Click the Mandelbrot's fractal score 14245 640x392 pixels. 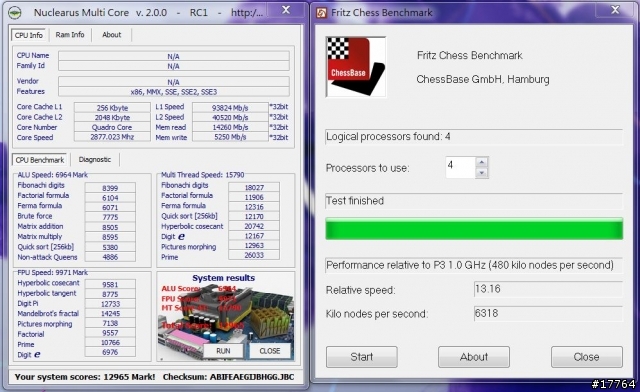click(110, 314)
